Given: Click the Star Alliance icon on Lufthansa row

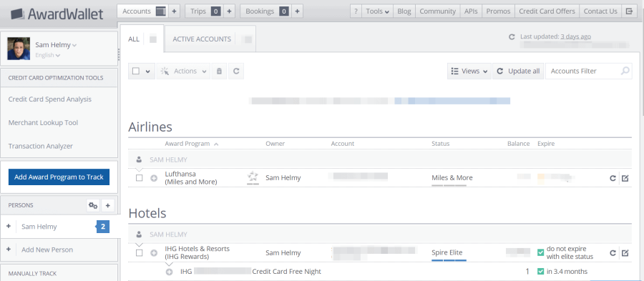Looking at the screenshot, I should [253, 177].
